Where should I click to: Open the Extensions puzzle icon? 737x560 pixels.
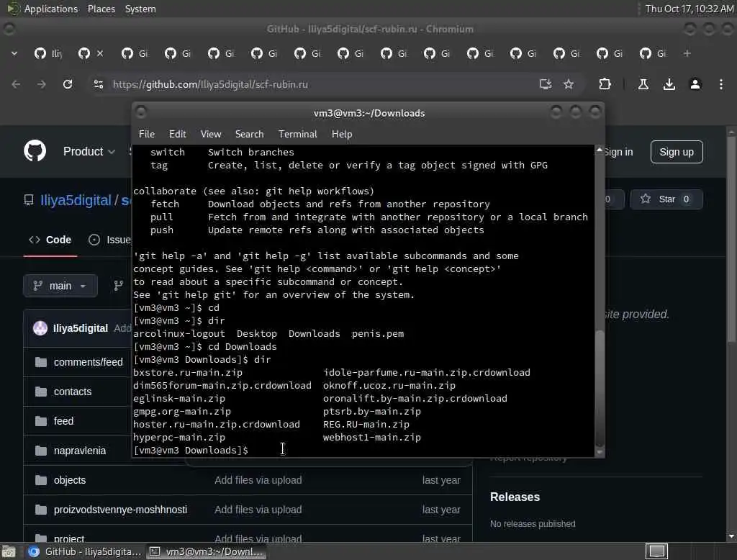(605, 85)
